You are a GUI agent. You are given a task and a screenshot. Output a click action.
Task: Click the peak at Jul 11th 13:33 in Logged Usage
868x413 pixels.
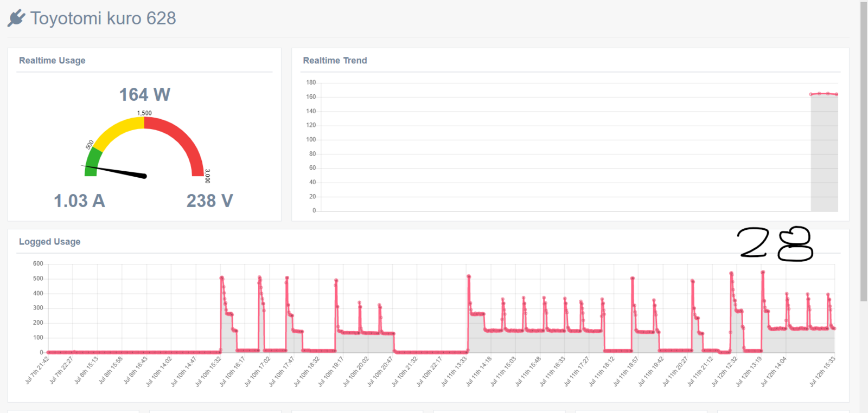click(x=468, y=276)
